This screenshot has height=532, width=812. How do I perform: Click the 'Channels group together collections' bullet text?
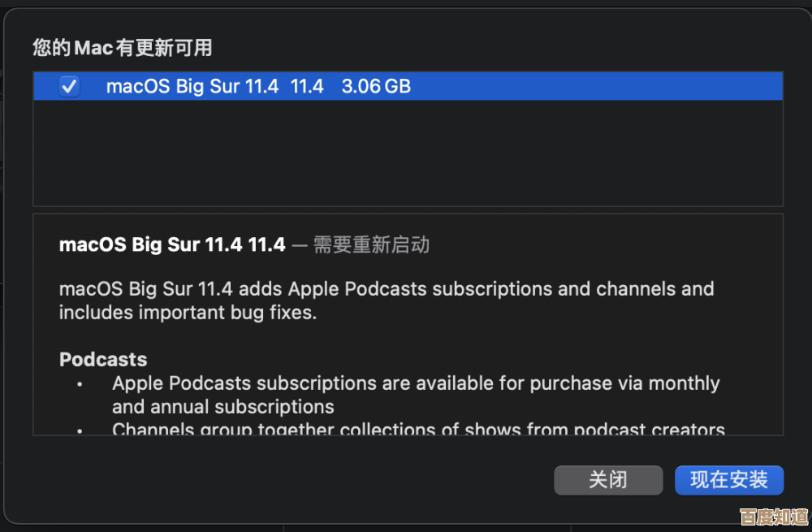click(x=418, y=430)
